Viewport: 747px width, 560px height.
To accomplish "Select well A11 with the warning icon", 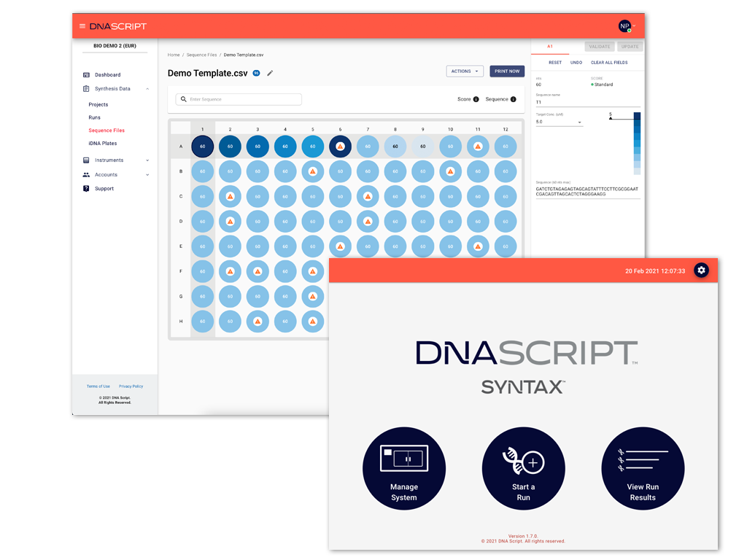I will coord(478,146).
